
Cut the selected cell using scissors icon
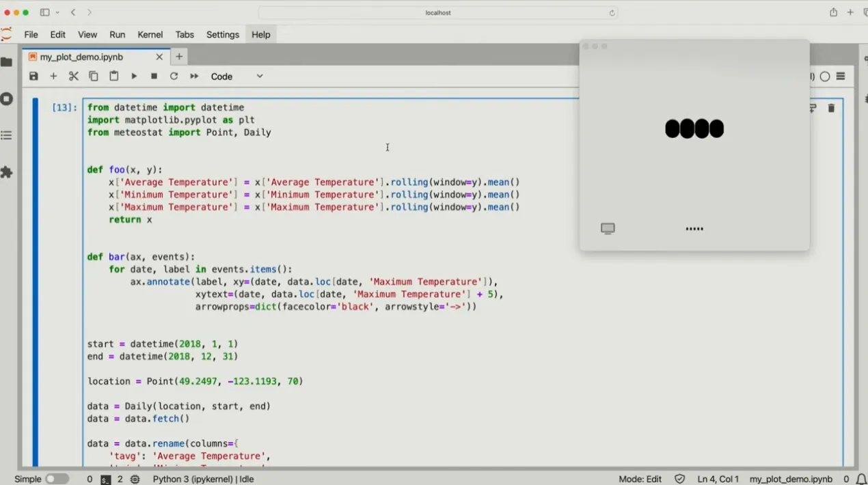tap(74, 77)
